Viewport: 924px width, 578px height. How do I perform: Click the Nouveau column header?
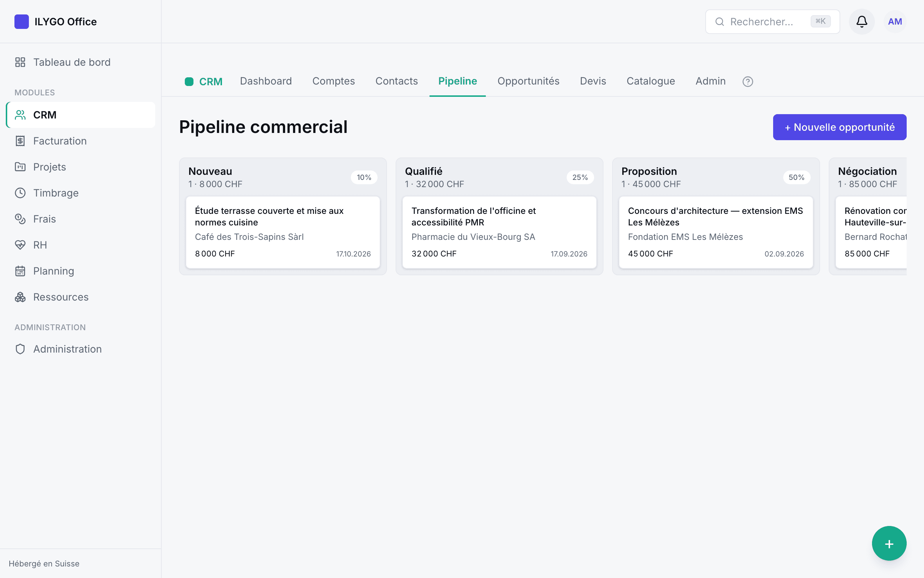point(210,171)
